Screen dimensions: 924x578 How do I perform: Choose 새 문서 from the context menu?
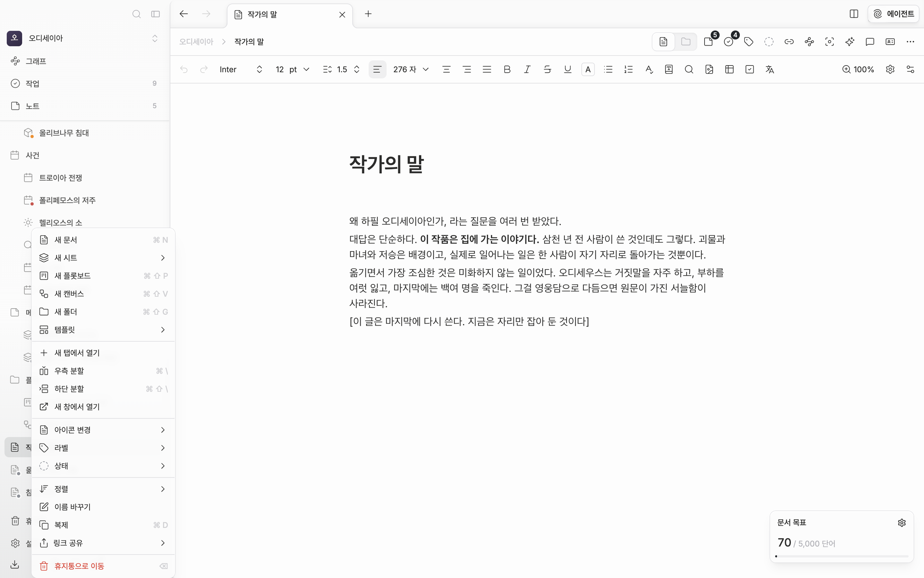click(104, 240)
